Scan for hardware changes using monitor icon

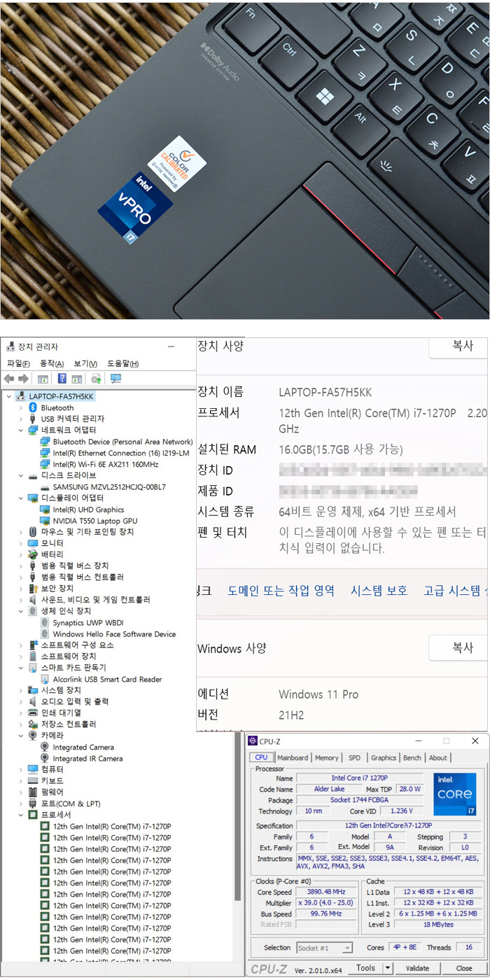pyautogui.click(x=115, y=379)
